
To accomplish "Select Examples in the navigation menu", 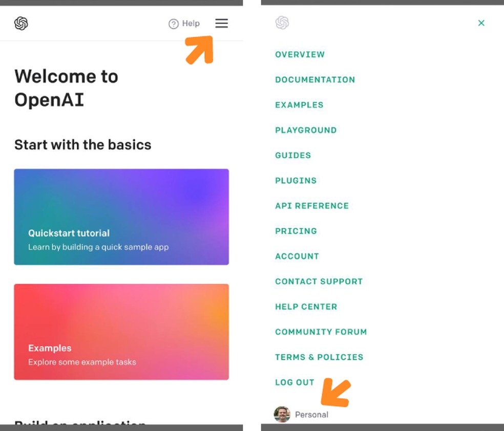I will (x=299, y=105).
